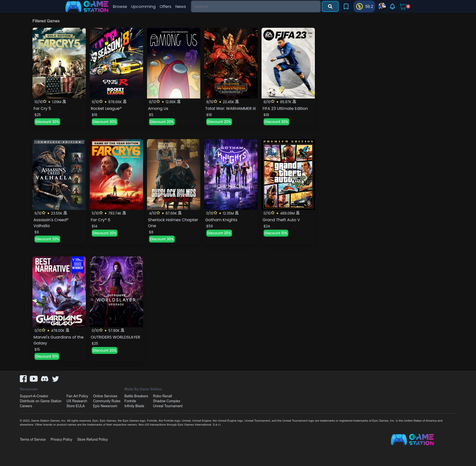This screenshot has height=466, width=476.
Task: Open the Community Rules link
Action: tap(107, 401)
